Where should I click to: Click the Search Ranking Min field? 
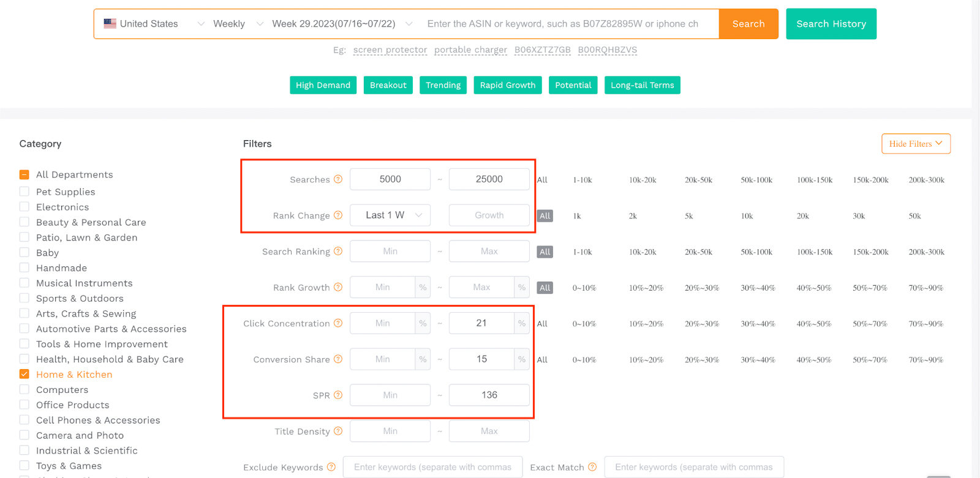pyautogui.click(x=390, y=252)
